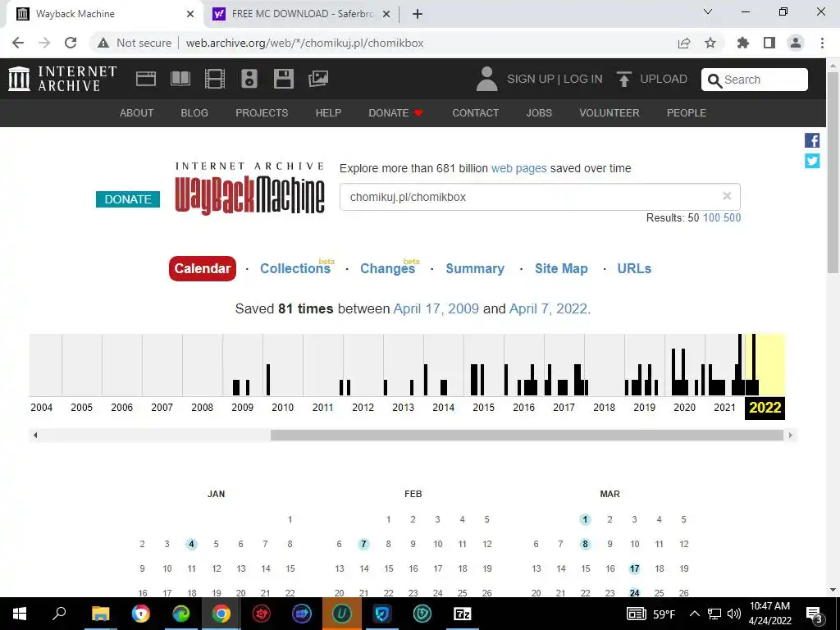This screenshot has width=840, height=630.
Task: Open File Explorer from the taskbar
Action: point(100,614)
